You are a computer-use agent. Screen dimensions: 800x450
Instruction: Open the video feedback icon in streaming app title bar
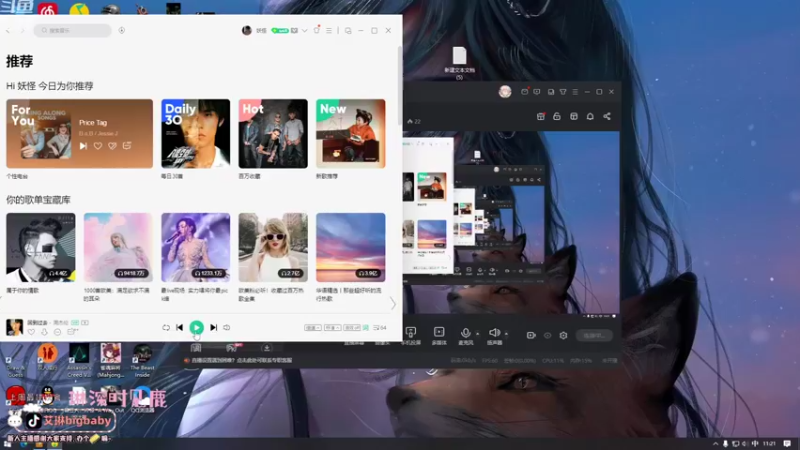(x=537, y=92)
